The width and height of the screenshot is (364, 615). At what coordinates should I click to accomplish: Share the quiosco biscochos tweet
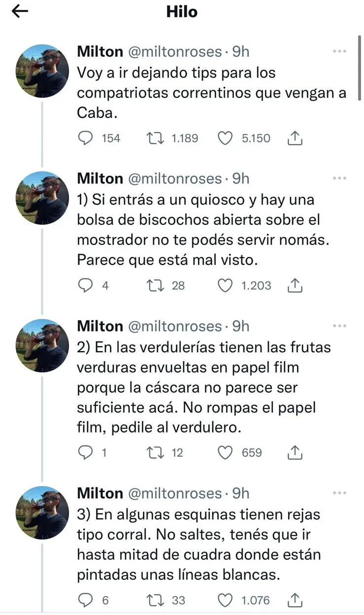coord(294,285)
